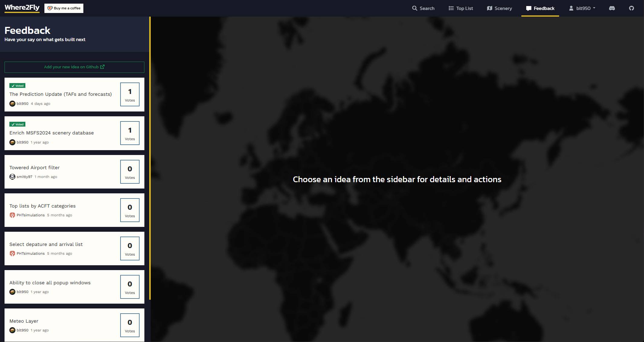Open the Top List nav item
The width and height of the screenshot is (644, 342).
click(x=461, y=8)
